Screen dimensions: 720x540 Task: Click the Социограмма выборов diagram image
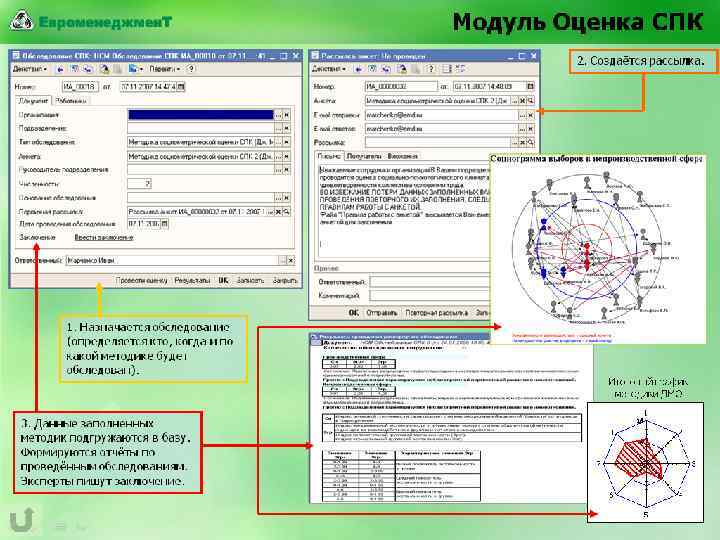[598, 248]
